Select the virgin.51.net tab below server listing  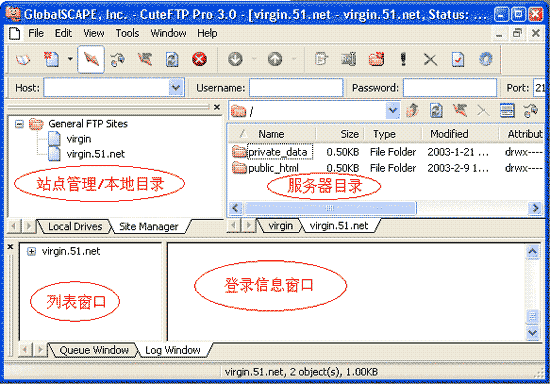339,225
